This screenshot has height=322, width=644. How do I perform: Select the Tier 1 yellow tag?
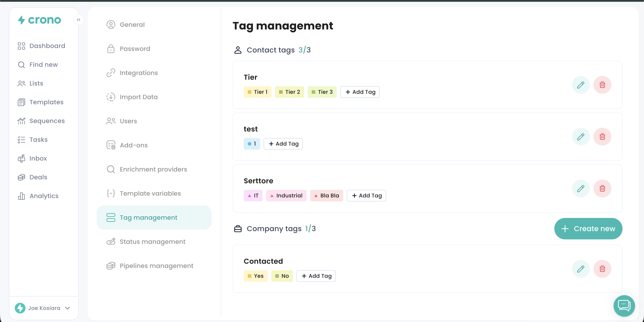(x=257, y=92)
